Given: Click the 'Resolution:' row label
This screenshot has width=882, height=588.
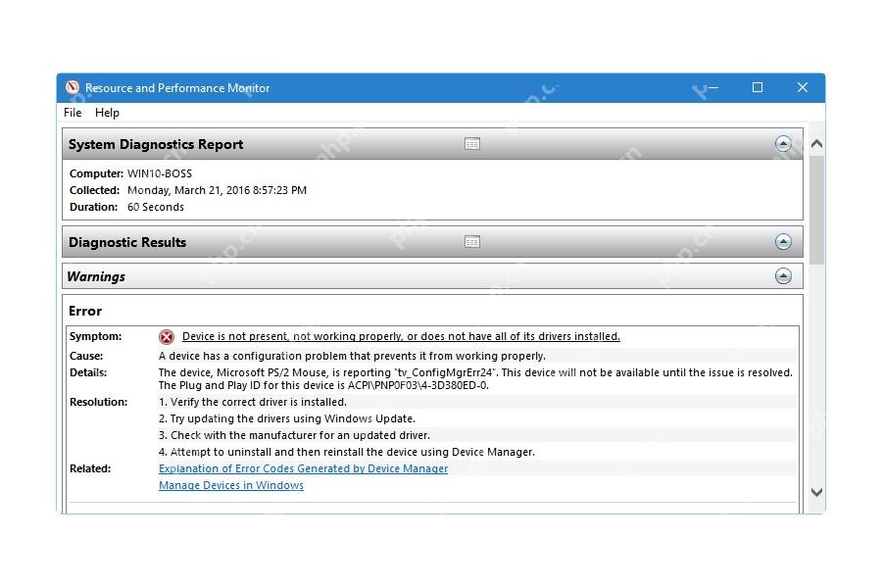Looking at the screenshot, I should point(98,403).
